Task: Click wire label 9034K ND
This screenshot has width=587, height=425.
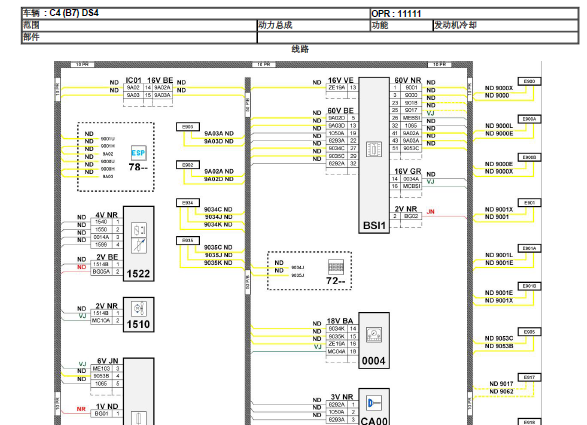Action: point(218,225)
